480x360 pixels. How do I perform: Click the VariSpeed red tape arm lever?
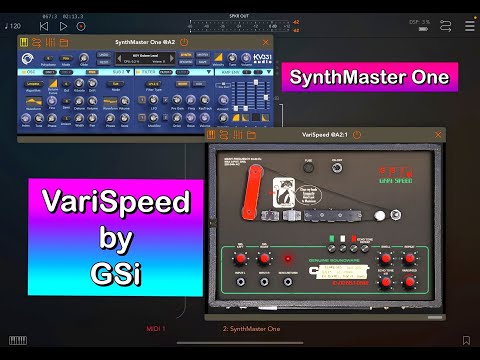click(253, 192)
